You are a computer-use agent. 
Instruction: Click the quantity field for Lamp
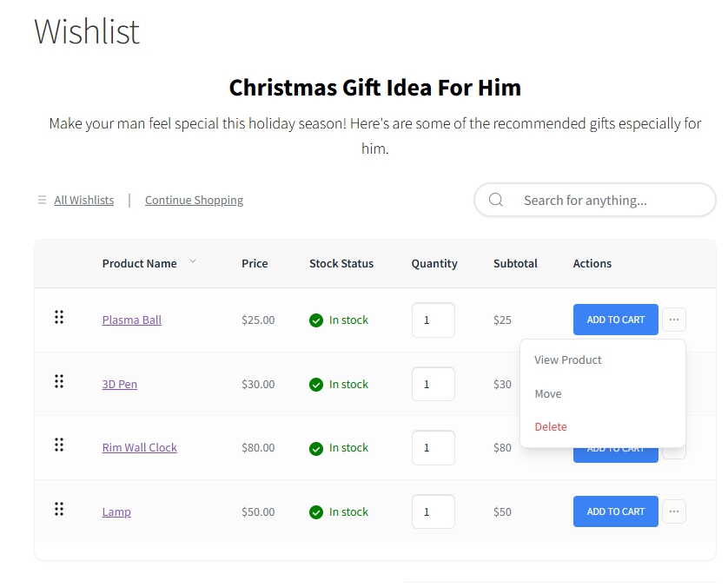pyautogui.click(x=433, y=511)
